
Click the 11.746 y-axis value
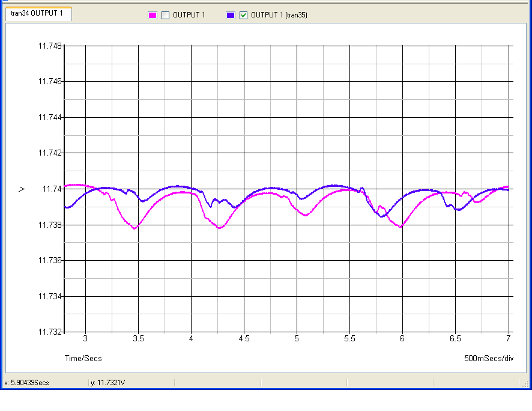coord(50,82)
